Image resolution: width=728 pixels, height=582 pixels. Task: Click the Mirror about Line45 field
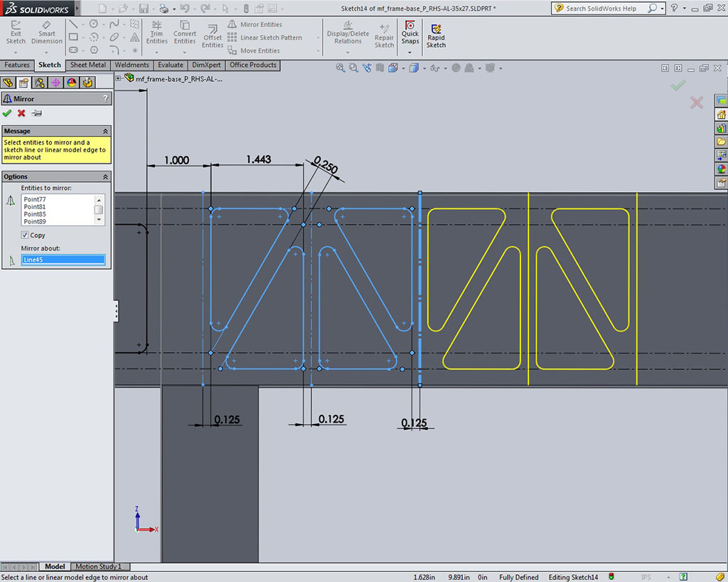[x=63, y=260]
